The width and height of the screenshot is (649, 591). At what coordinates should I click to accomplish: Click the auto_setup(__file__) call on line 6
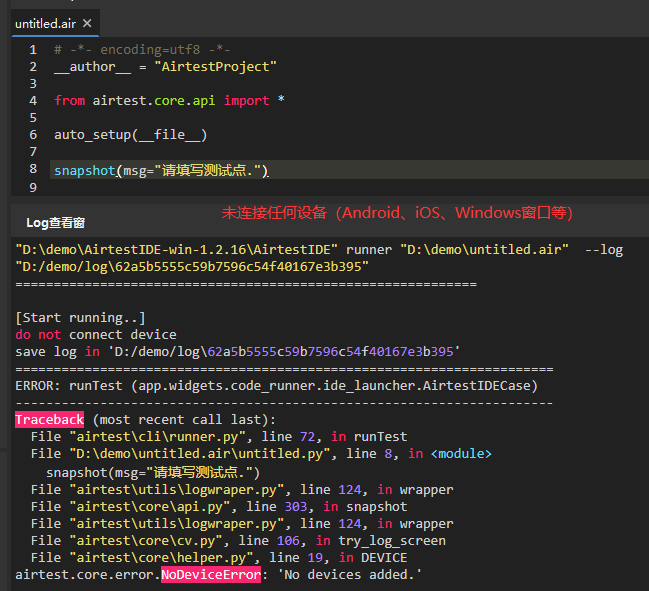click(130, 135)
